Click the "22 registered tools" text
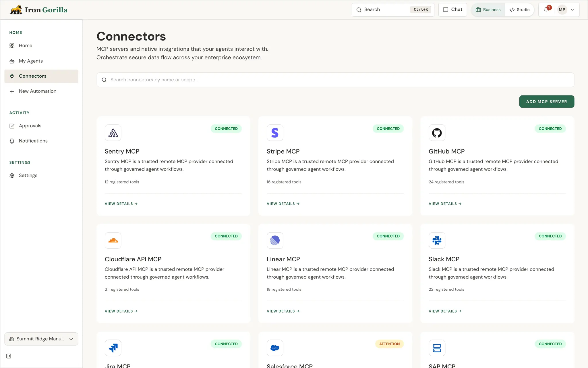Viewport: 588px width, 368px height. click(x=446, y=290)
